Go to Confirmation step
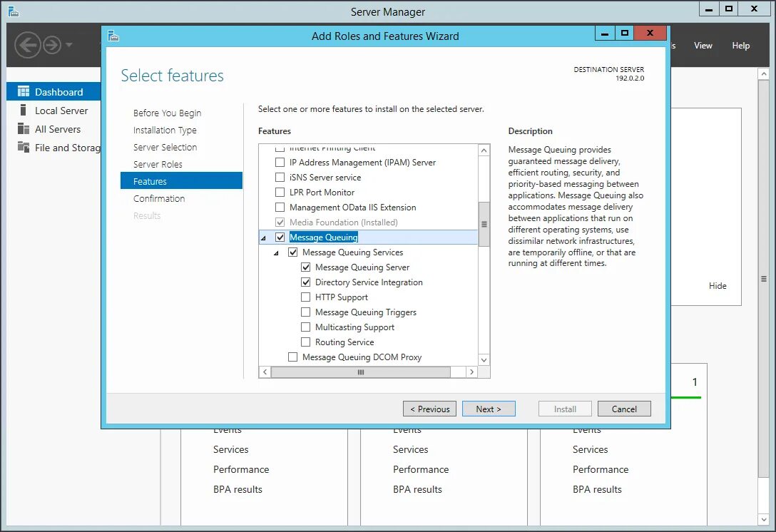The image size is (776, 532). click(159, 198)
